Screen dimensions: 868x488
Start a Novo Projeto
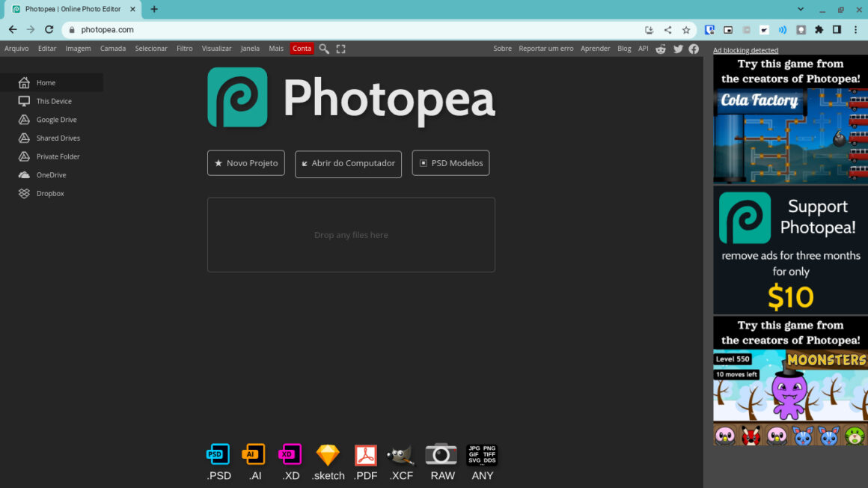pyautogui.click(x=245, y=162)
